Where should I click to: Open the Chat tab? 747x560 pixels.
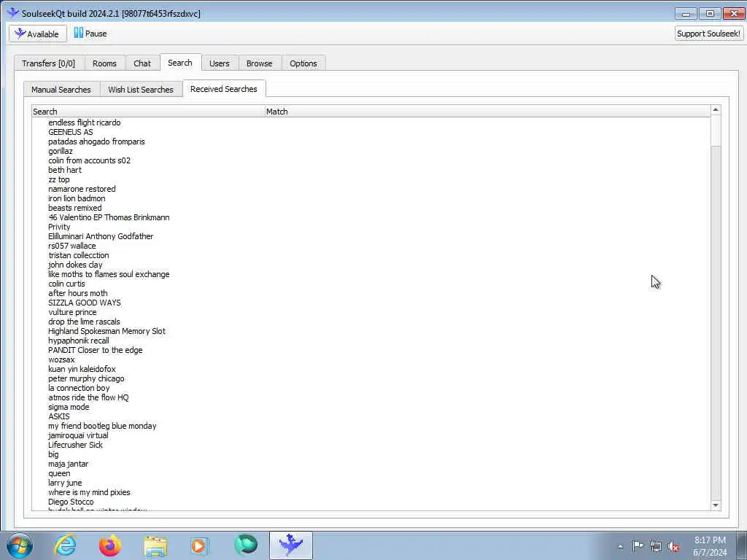coord(142,63)
